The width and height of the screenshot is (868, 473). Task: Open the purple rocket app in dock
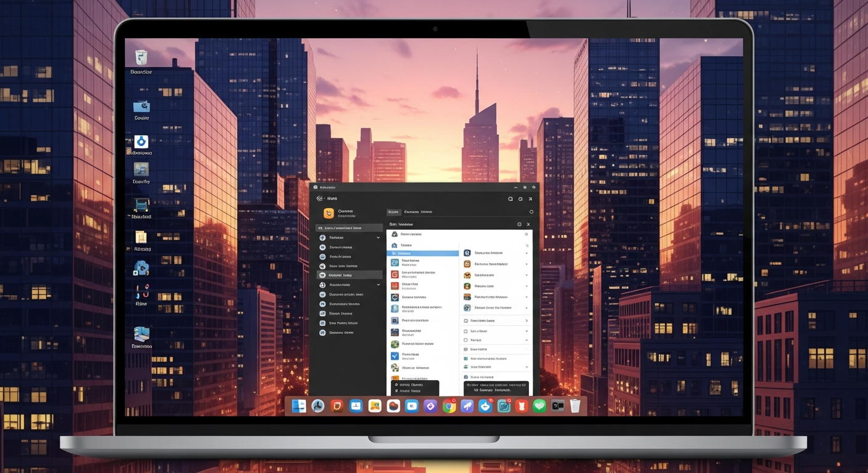pos(467,406)
